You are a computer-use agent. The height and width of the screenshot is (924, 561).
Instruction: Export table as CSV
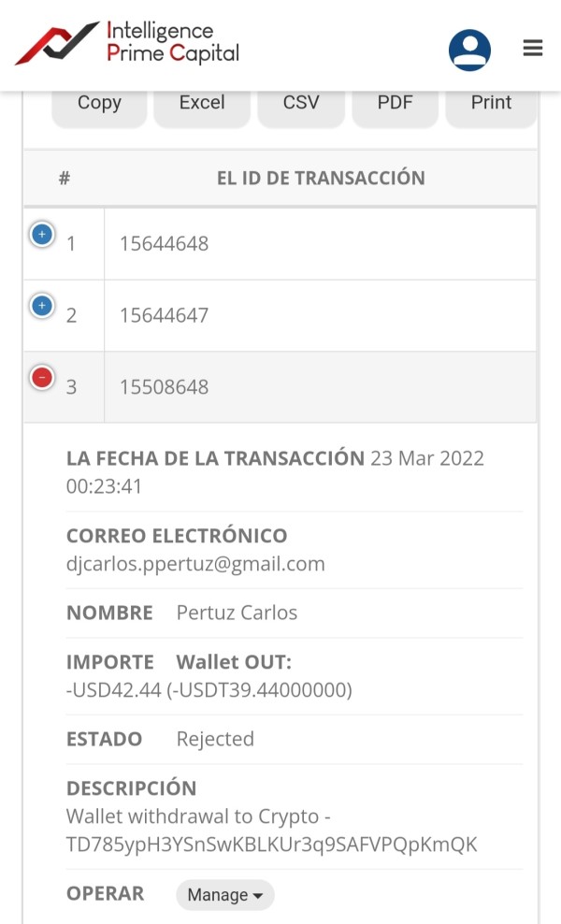coord(301,103)
